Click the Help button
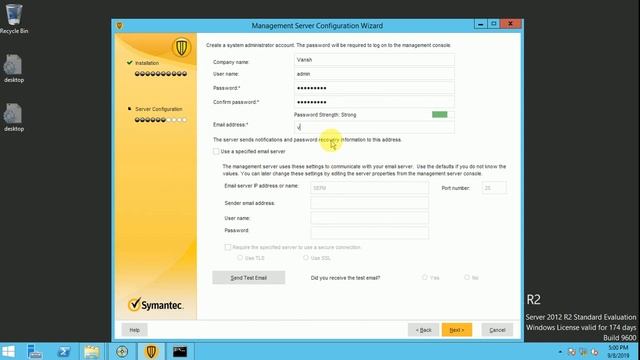 click(135, 330)
